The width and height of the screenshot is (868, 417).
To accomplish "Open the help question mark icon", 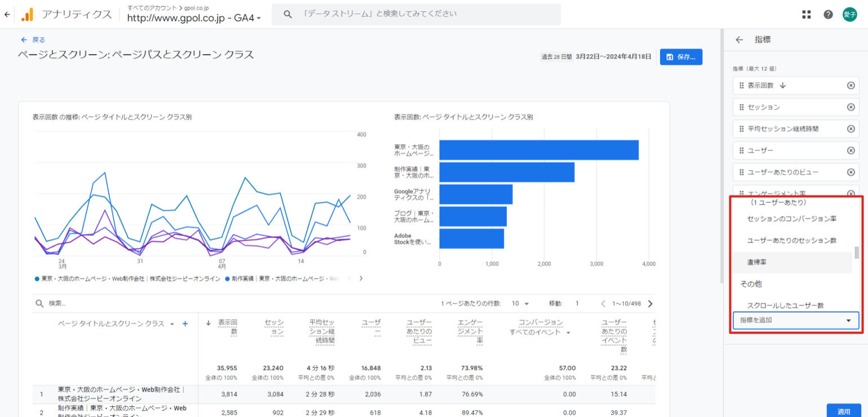I will [x=828, y=15].
